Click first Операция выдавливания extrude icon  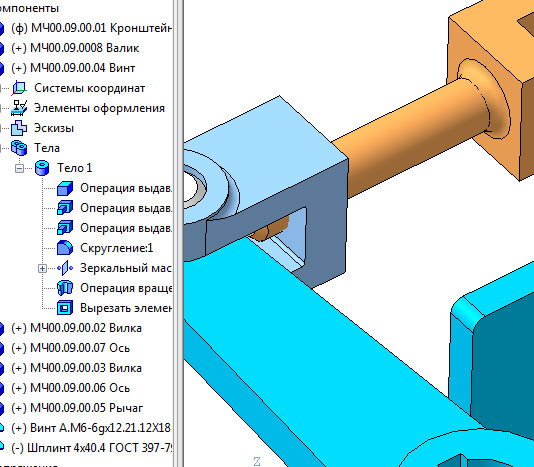point(65,188)
